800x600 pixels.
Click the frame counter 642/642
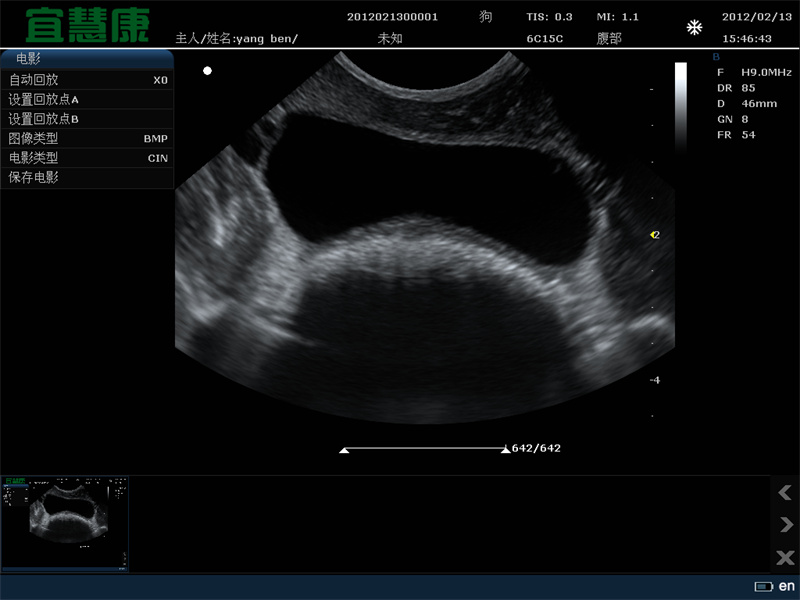point(536,448)
